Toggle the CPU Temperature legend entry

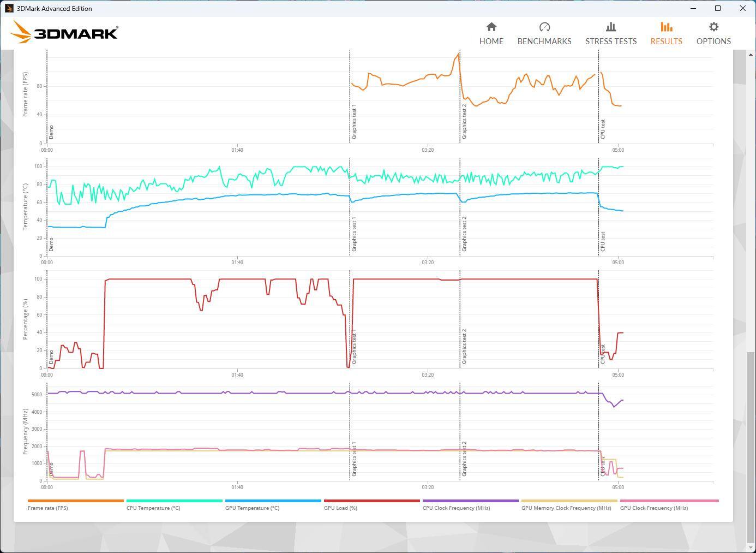tap(153, 508)
